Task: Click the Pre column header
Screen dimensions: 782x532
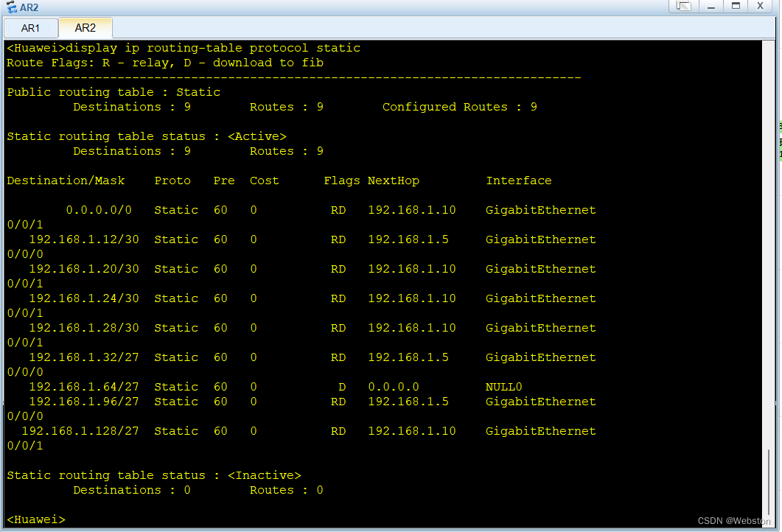Action: (x=224, y=181)
